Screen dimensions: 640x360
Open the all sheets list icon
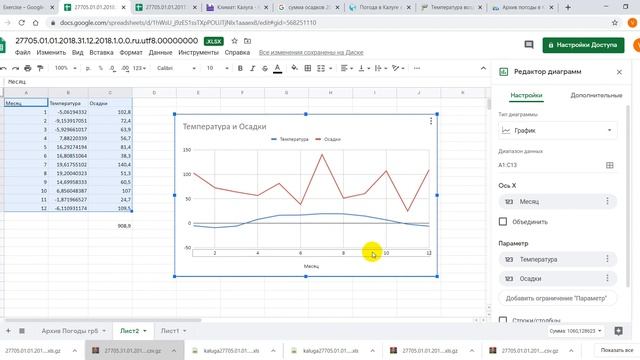pos(22,331)
